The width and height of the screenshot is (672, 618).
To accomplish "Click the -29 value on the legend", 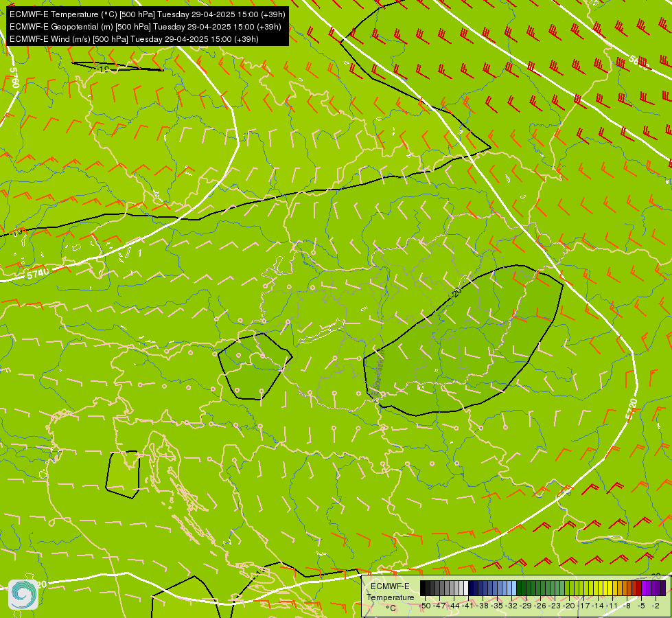I will click(x=526, y=606).
